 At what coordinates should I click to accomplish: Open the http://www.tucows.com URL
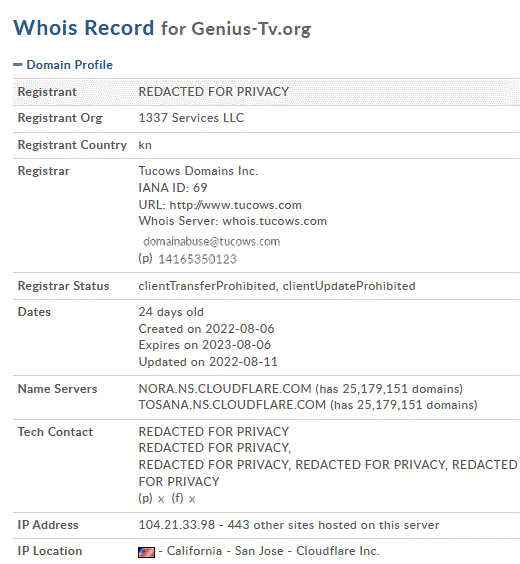236,205
